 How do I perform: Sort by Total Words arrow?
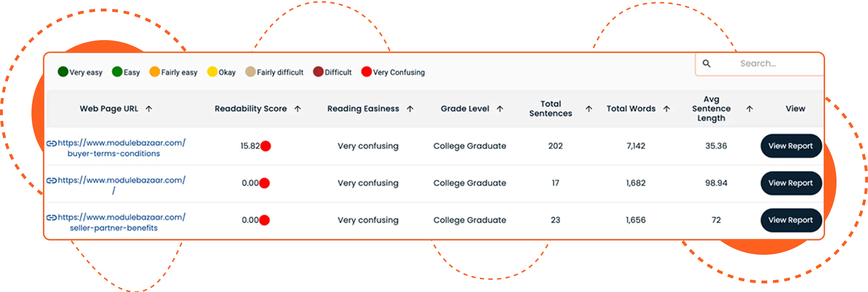coord(666,109)
